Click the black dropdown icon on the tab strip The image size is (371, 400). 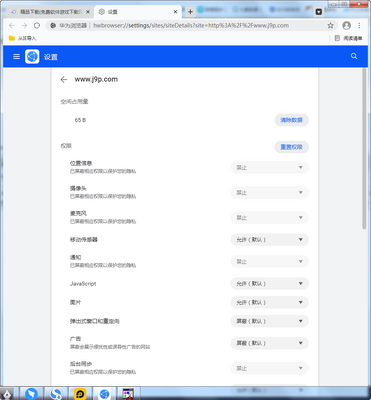(x=319, y=12)
